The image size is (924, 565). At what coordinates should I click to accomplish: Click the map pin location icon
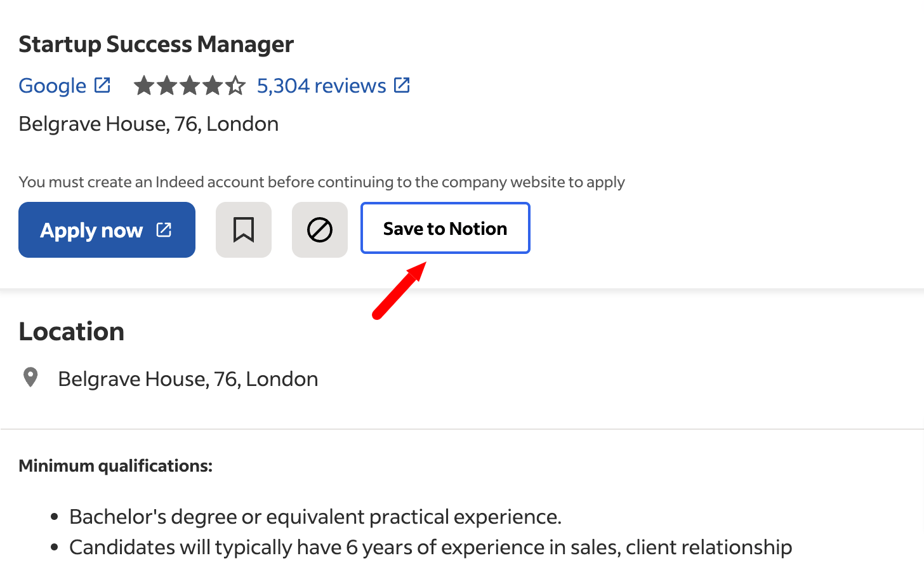[x=30, y=378]
